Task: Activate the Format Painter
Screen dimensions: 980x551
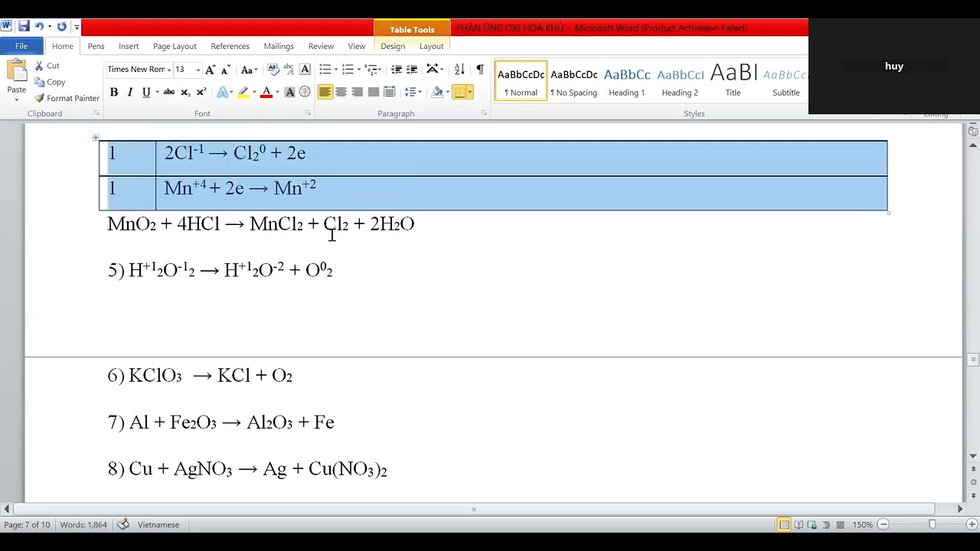Action: (67, 98)
